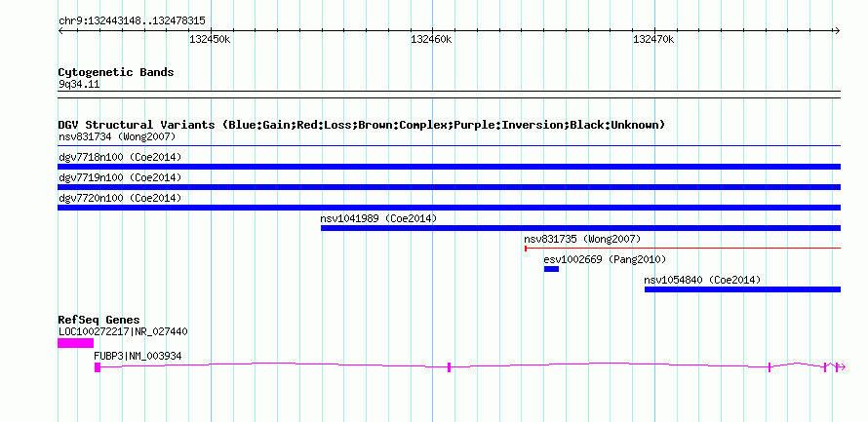Open the nsv1041989 (Coe2014) label
The image size is (868, 422).
coord(378,218)
